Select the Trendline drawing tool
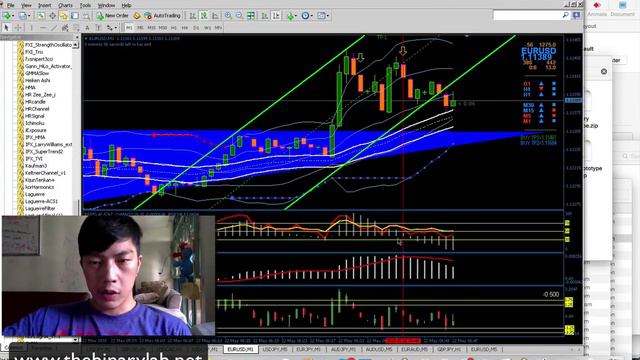Screen dimensions: 640x360 (54, 27)
